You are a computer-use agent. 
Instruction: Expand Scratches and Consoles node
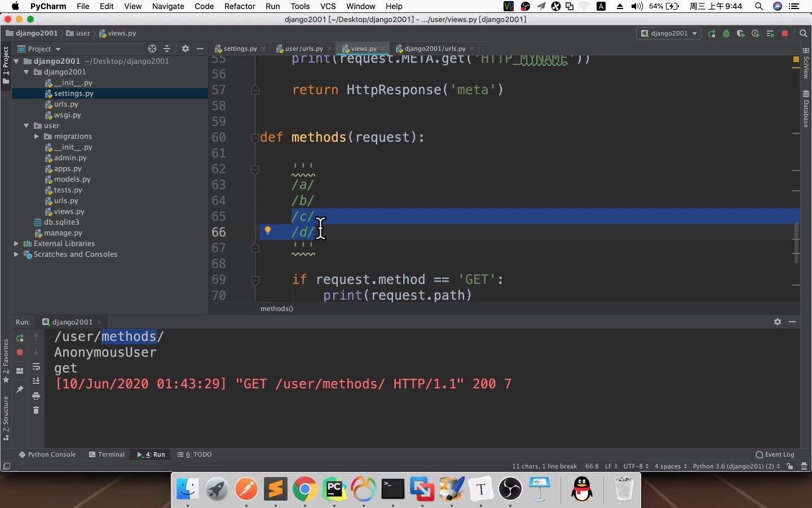[x=16, y=254]
